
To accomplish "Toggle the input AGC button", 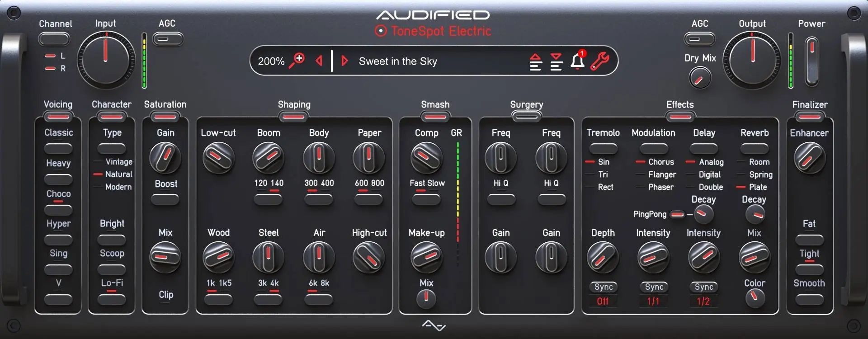I will tap(168, 39).
